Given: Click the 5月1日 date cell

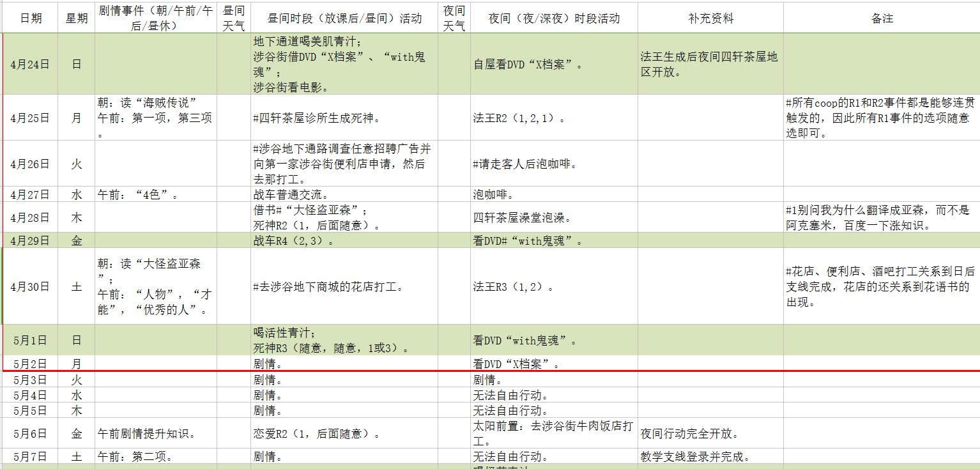Looking at the screenshot, I should click(29, 341).
